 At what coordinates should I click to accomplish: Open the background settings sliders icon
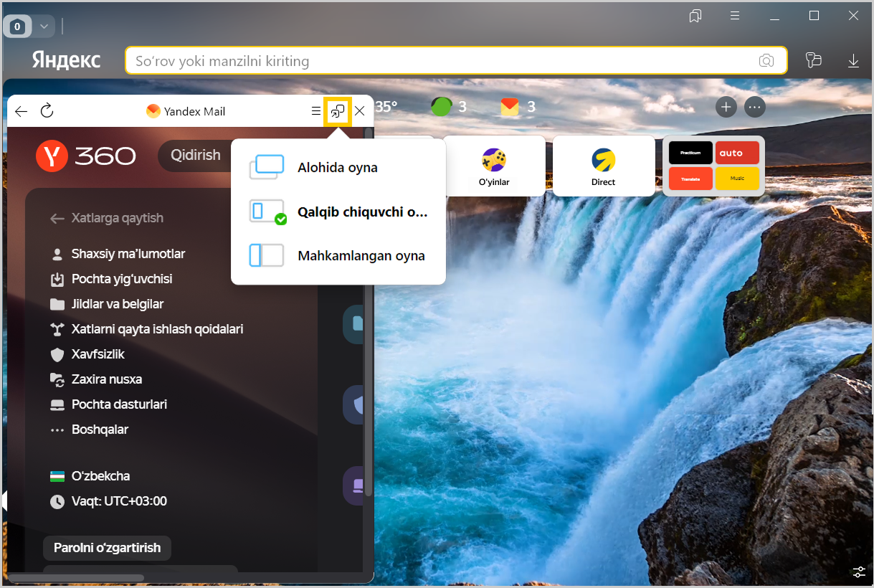pyautogui.click(x=859, y=572)
